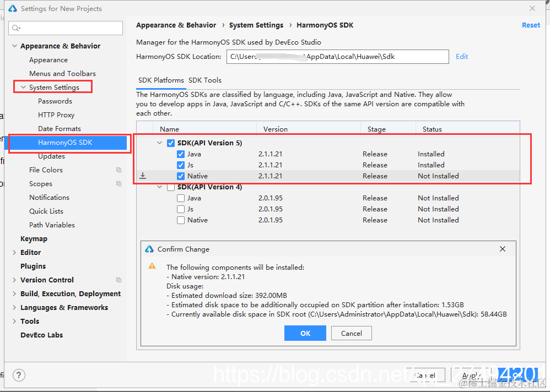Sort by the Status column header
The image size is (550, 392).
[432, 129]
